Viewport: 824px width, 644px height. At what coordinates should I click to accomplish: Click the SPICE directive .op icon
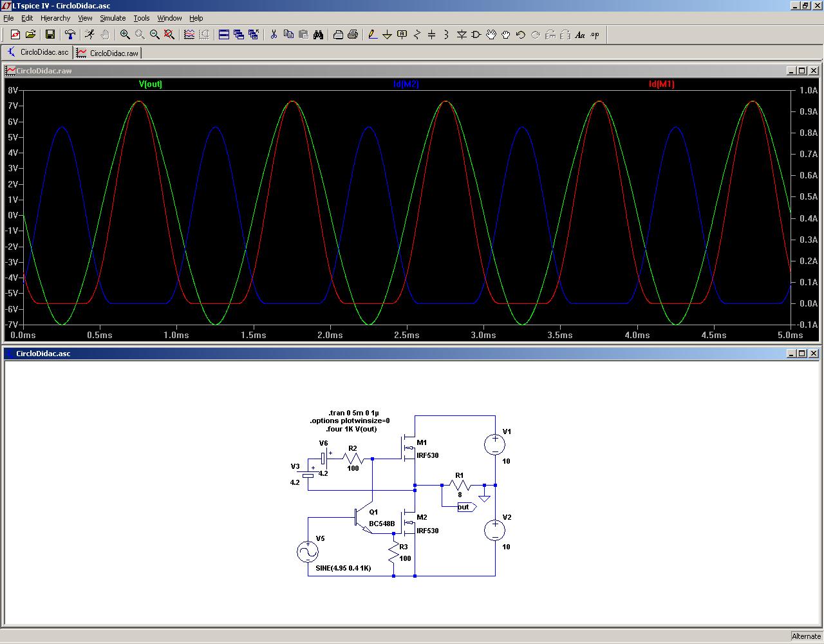point(595,35)
